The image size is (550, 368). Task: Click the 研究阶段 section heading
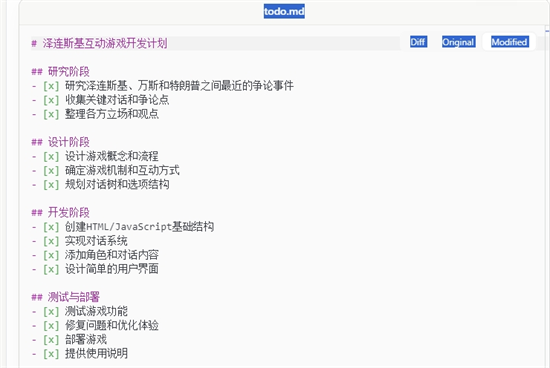point(69,72)
